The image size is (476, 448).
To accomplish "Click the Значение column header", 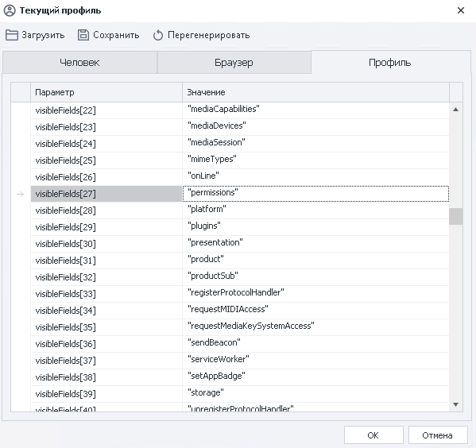I will coord(315,92).
